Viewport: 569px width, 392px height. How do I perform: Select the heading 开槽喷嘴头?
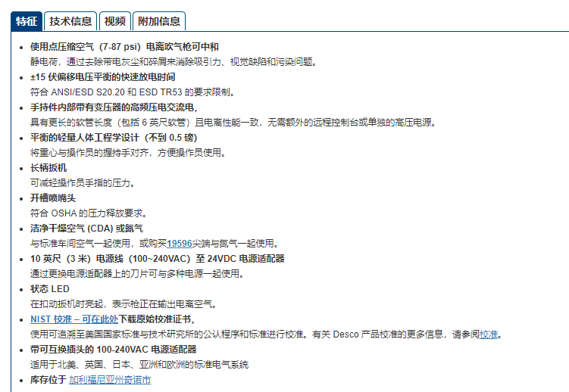(x=53, y=198)
